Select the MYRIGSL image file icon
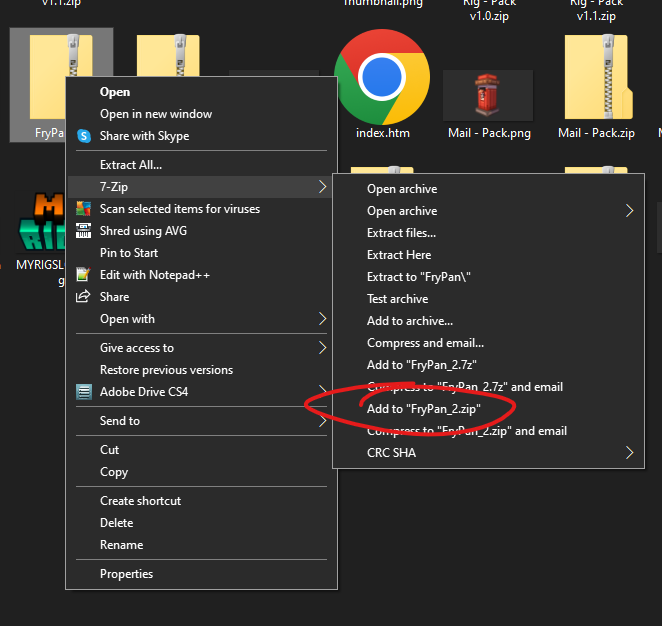 (x=42, y=221)
